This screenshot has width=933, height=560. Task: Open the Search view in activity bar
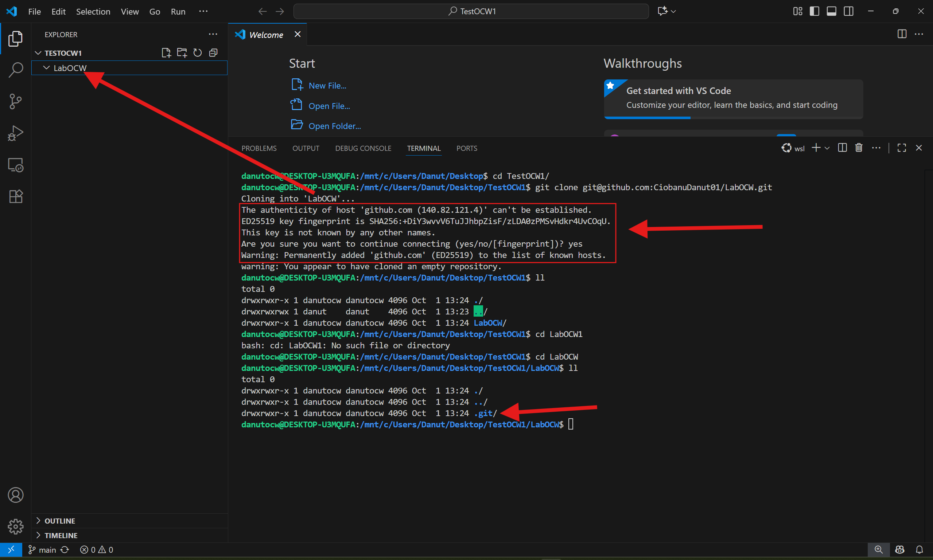(x=15, y=70)
